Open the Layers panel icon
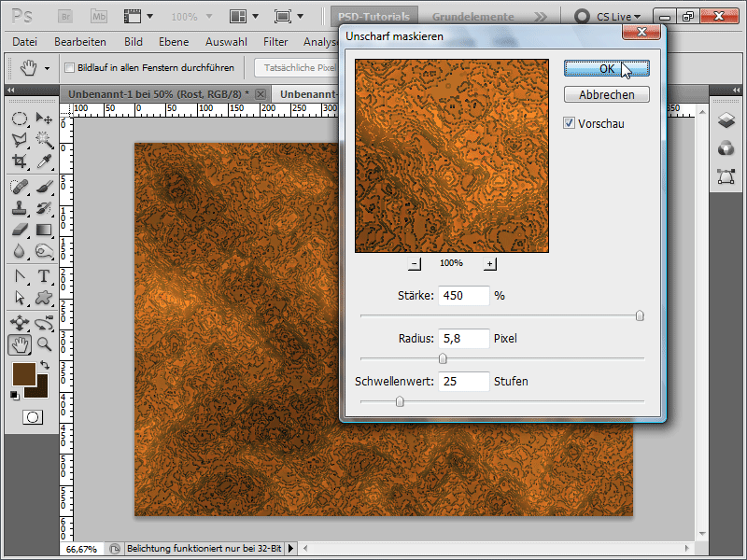The image size is (747, 560). [726, 120]
